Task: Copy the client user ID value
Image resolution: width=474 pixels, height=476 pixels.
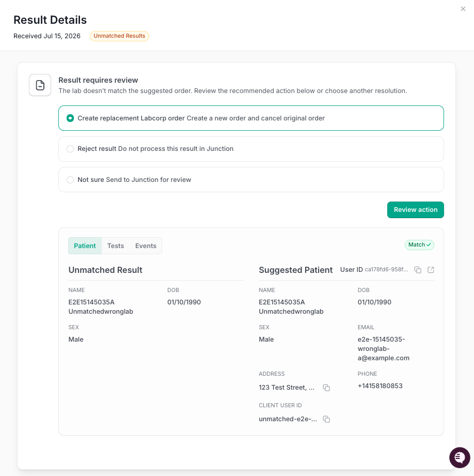Action: click(326, 419)
